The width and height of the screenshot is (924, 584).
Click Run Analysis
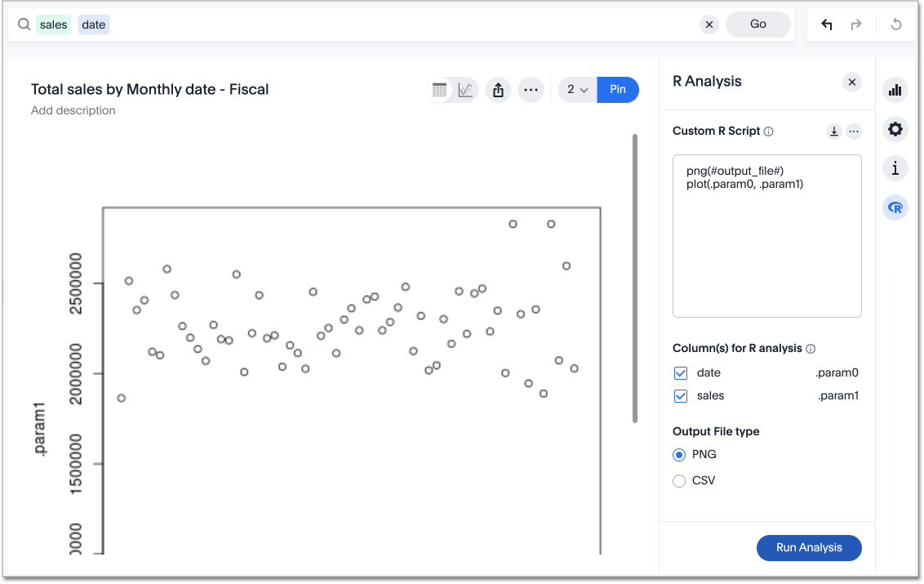tap(809, 547)
